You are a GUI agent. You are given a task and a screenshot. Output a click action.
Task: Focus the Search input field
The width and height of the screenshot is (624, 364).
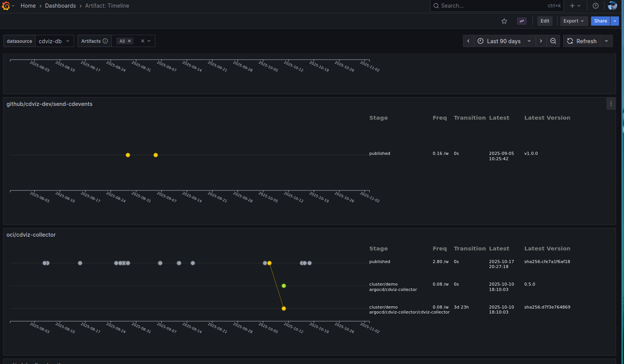[x=497, y=6]
